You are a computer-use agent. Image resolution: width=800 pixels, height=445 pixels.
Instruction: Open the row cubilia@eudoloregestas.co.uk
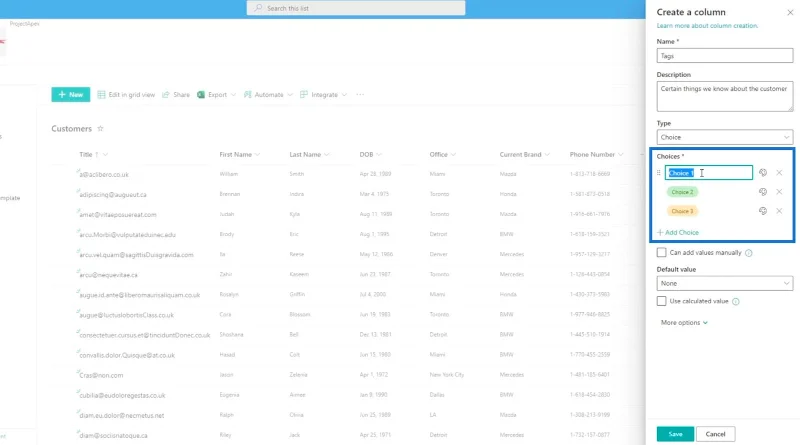coord(122,395)
